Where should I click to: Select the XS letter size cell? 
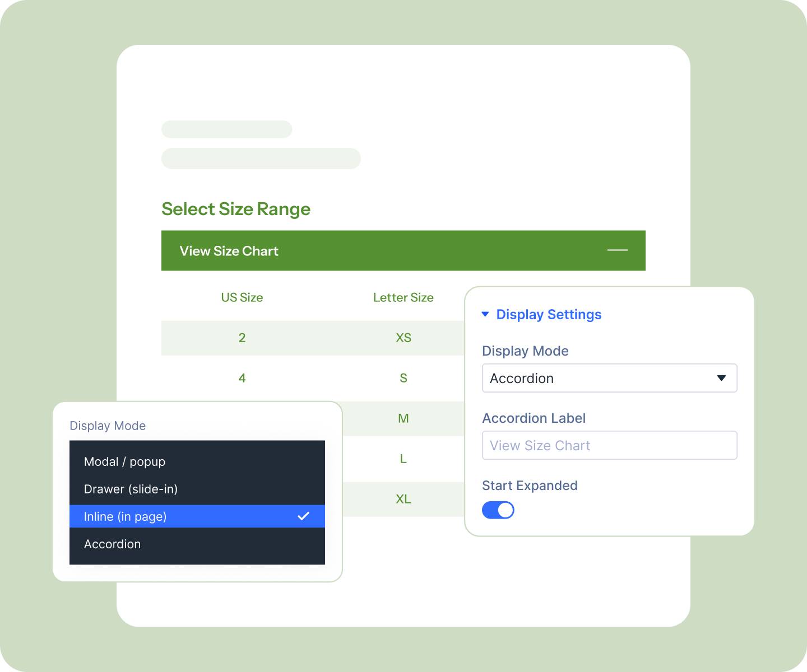pyautogui.click(x=403, y=338)
